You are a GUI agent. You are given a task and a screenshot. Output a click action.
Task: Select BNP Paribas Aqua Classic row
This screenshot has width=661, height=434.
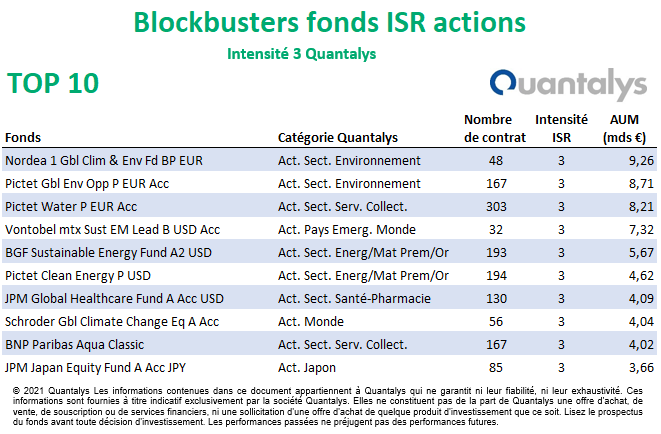[x=329, y=344]
